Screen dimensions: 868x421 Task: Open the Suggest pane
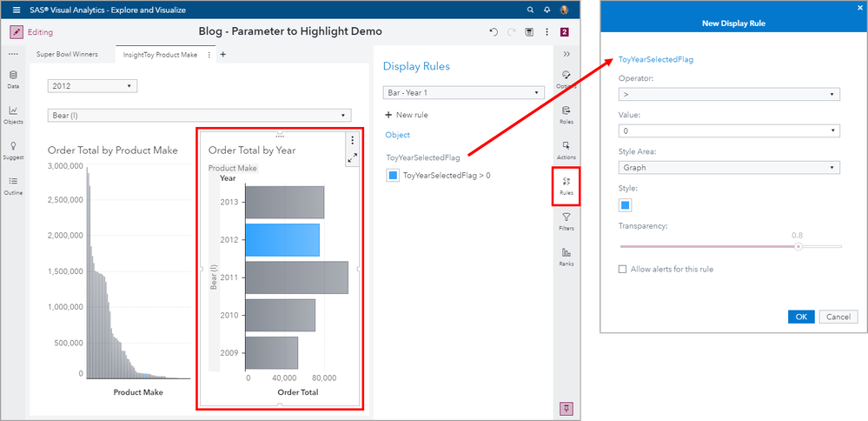point(13,150)
